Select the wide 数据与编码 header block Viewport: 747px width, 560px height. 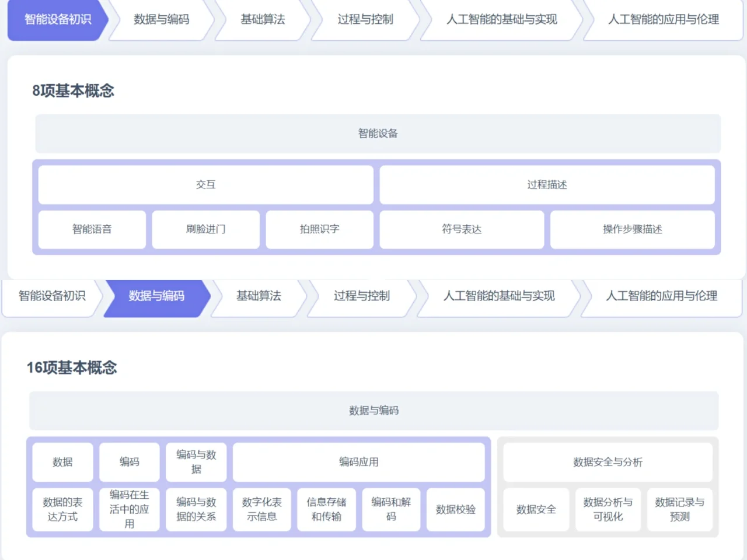pos(374,411)
